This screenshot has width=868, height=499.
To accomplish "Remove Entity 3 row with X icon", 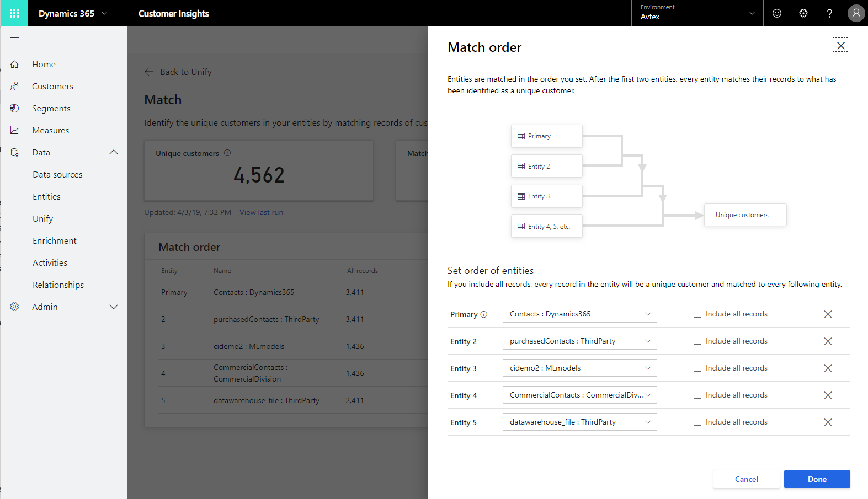I will pyautogui.click(x=828, y=368).
